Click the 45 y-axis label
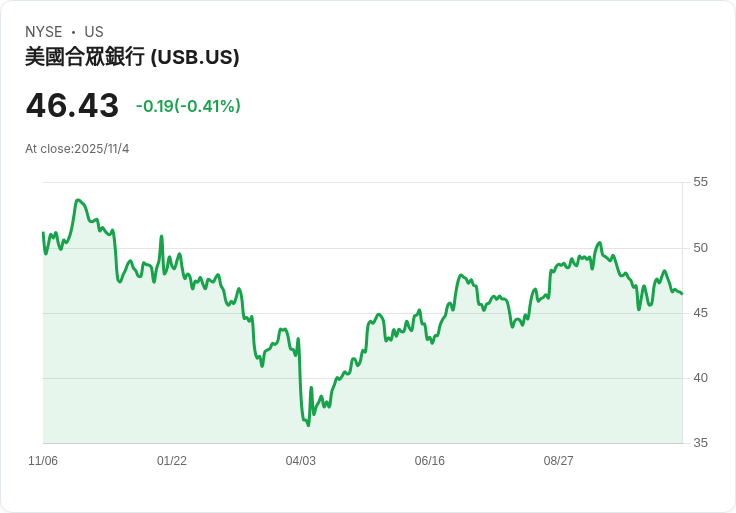Viewport: 736px width, 513px height. (700, 313)
